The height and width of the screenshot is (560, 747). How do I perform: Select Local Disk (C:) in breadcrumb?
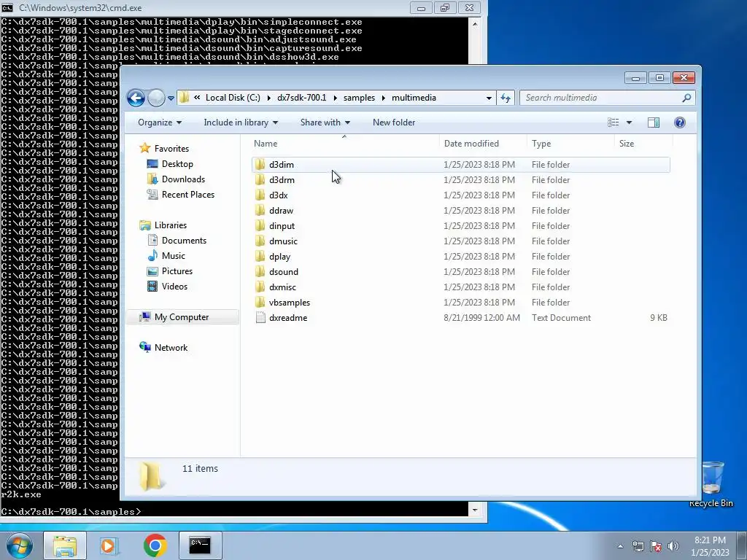tap(233, 98)
